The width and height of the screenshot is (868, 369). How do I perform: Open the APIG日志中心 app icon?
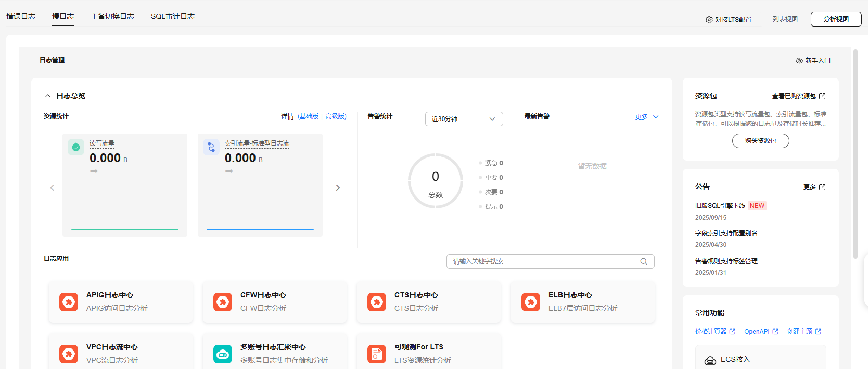[x=69, y=302]
